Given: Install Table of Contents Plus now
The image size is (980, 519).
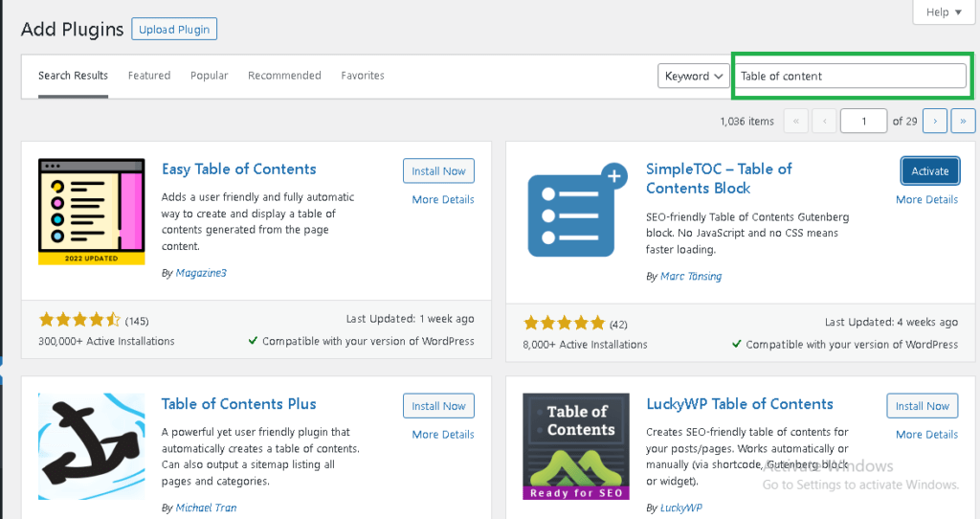Looking at the screenshot, I should click(x=438, y=406).
